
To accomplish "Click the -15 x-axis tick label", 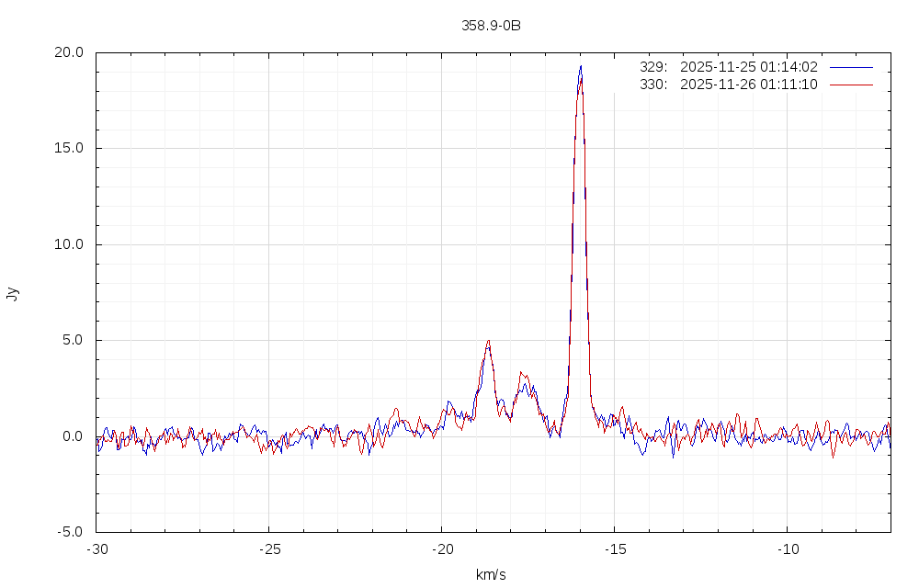I will coord(614,548).
